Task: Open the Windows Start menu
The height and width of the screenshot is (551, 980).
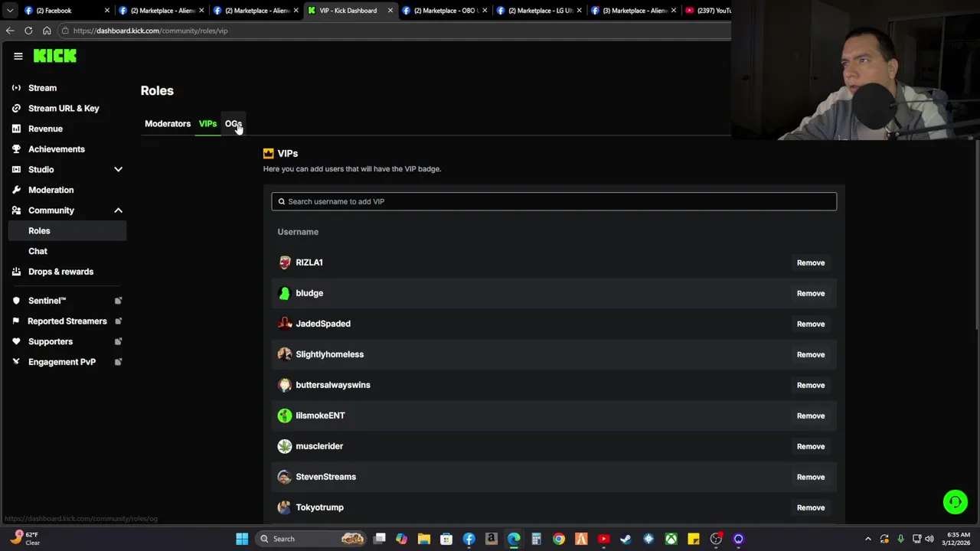Action: point(242,539)
